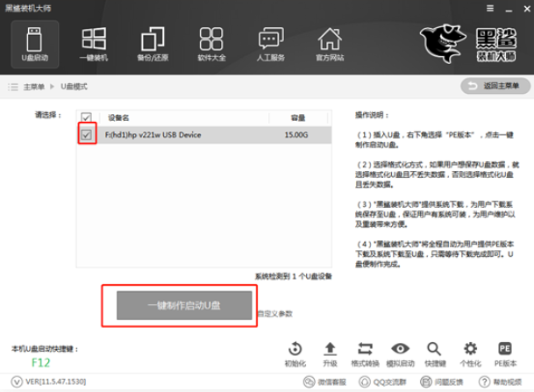Switch to 一键装机 section
534x392 pixels.
pos(94,44)
